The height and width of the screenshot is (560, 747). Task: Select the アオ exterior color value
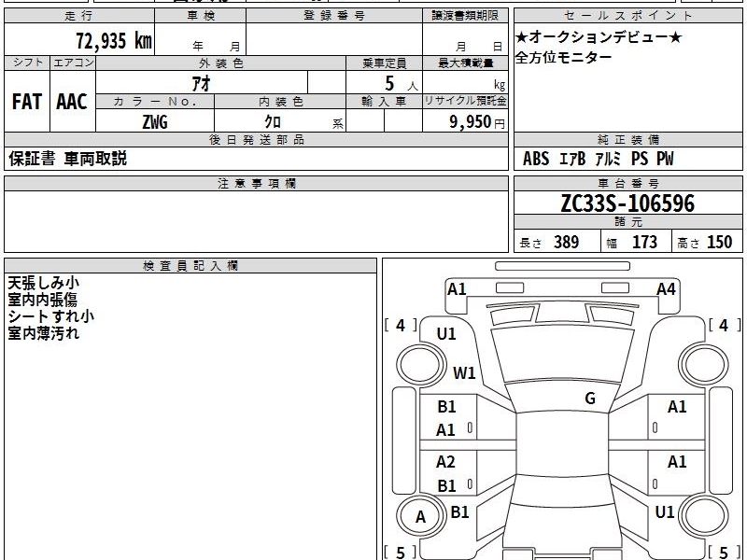click(x=202, y=83)
